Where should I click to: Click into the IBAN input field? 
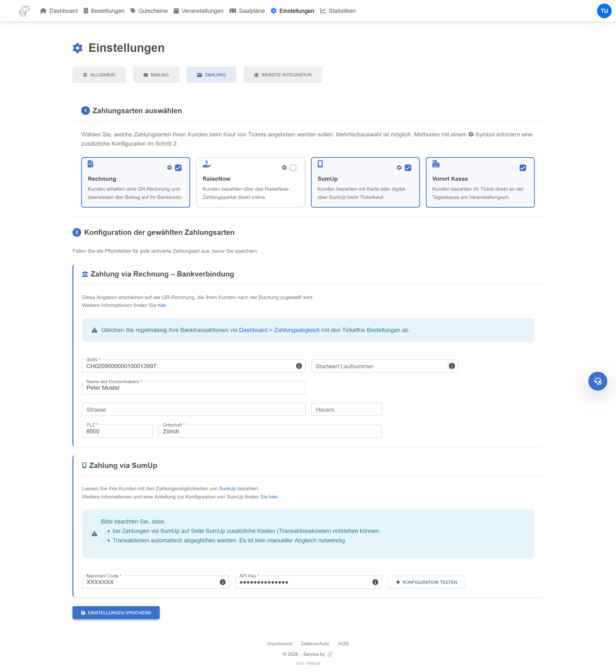tap(194, 366)
